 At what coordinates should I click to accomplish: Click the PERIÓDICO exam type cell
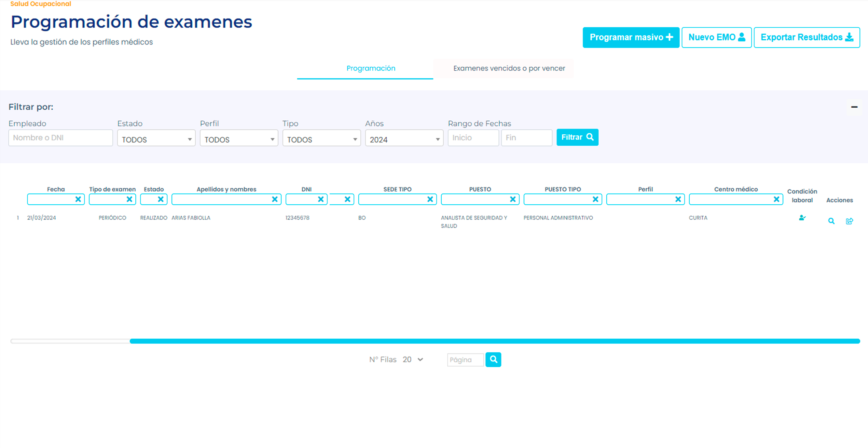113,218
